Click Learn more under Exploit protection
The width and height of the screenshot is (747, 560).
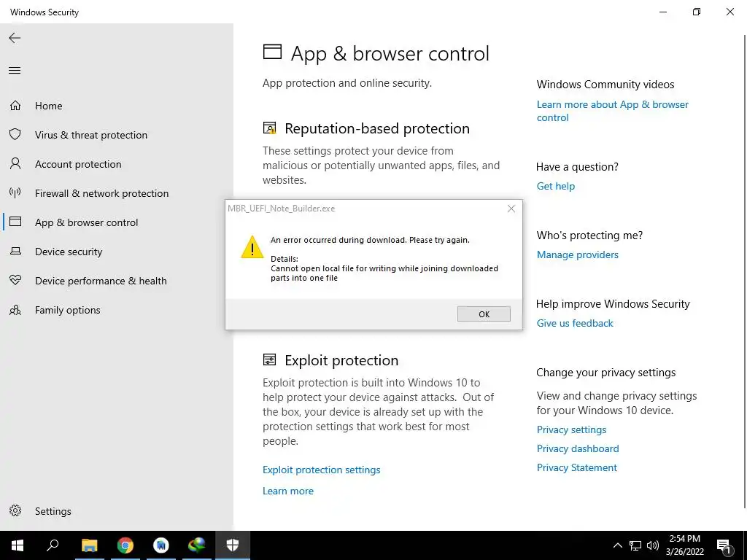point(287,491)
